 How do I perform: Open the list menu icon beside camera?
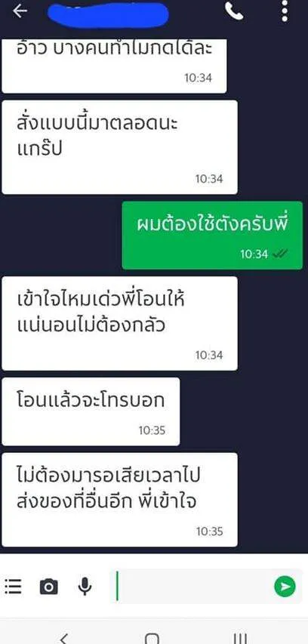[13, 586]
